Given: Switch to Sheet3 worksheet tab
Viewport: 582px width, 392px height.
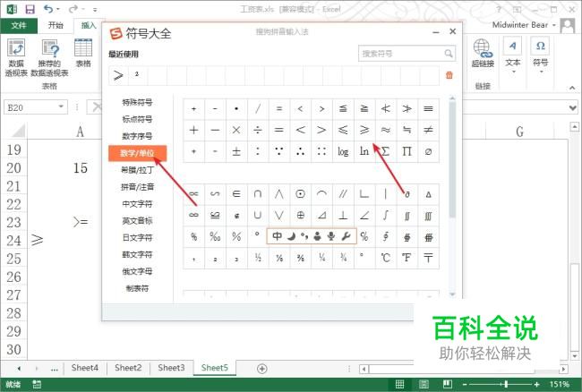Looking at the screenshot, I should [172, 368].
